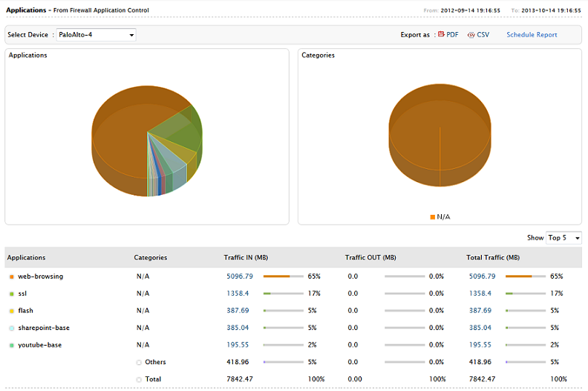The height and width of the screenshot is (391, 588).
Task: Open the Schedule Report link
Action: click(x=532, y=35)
